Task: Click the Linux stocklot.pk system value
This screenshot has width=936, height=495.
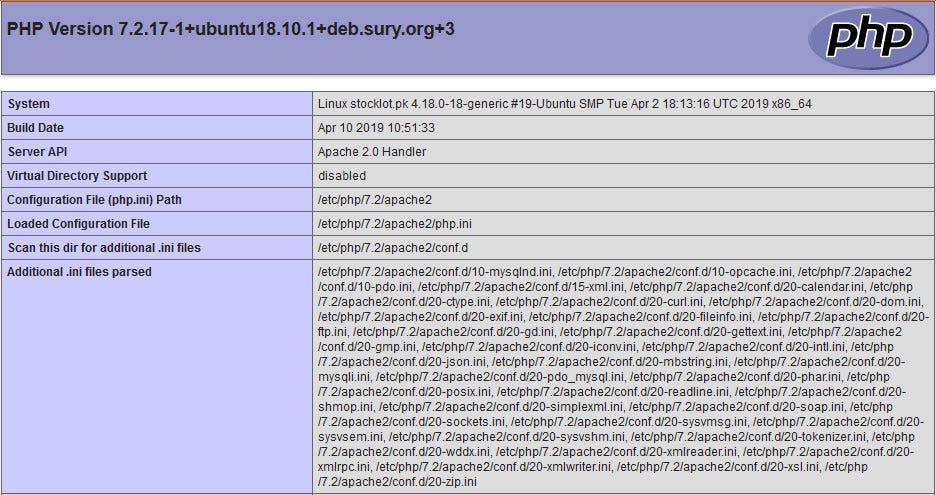Action: pyautogui.click(x=565, y=104)
